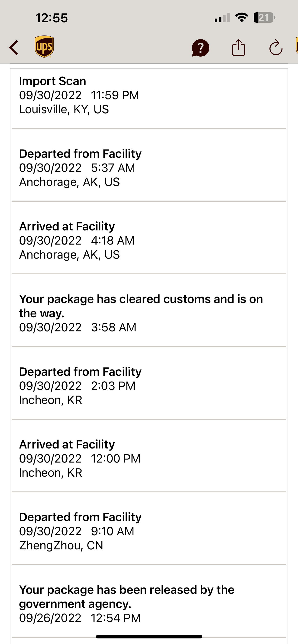Tap the Wi-Fi status icon

241,18
